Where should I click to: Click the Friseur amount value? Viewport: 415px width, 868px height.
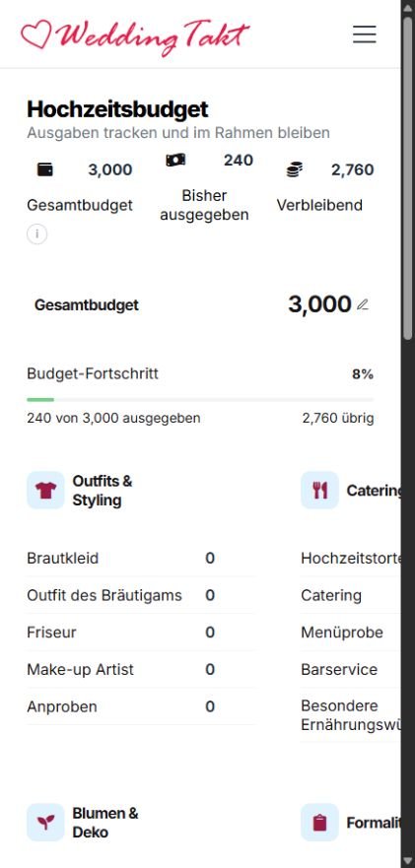click(210, 633)
